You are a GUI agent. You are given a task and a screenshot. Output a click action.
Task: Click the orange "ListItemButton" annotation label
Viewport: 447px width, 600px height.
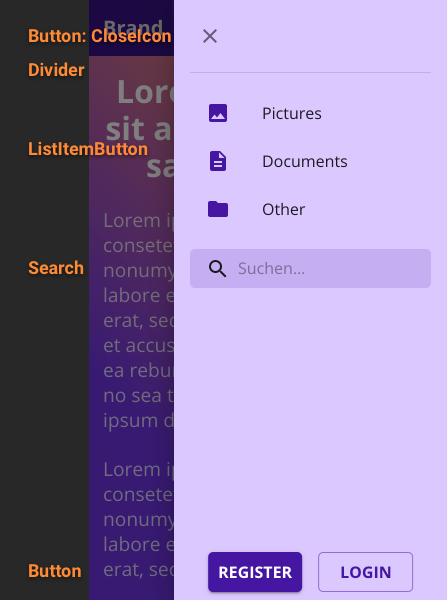pyautogui.click(x=88, y=149)
